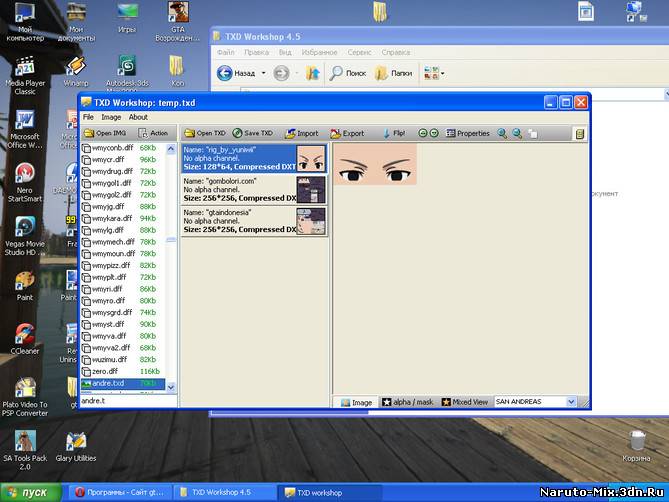Toggle Folders (Папки) in the Explorer window

pyautogui.click(x=393, y=73)
